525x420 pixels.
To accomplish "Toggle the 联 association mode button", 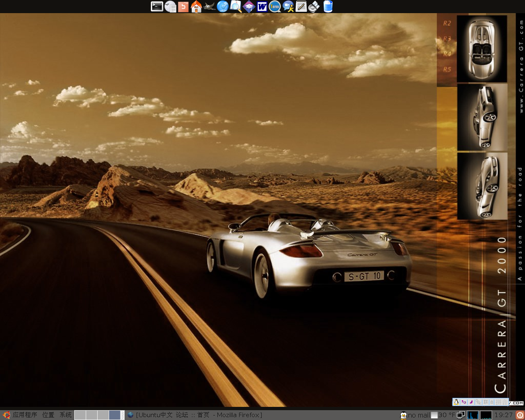I will (486, 402).
